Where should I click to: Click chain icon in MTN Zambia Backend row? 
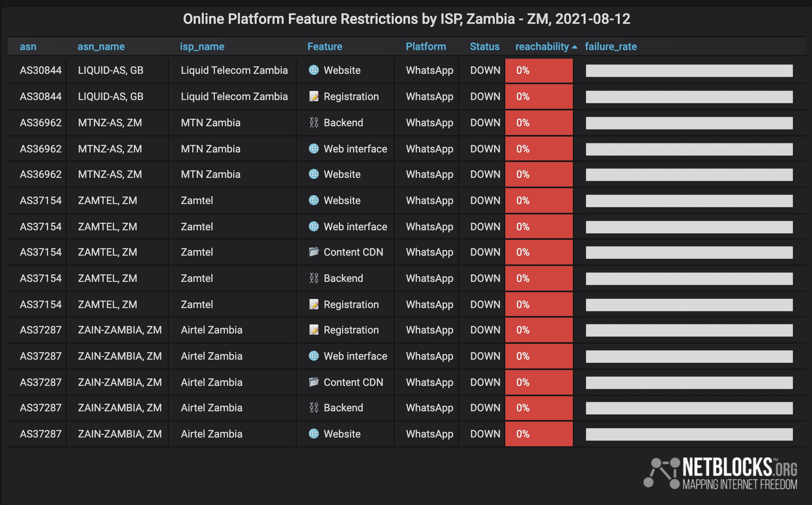(314, 123)
